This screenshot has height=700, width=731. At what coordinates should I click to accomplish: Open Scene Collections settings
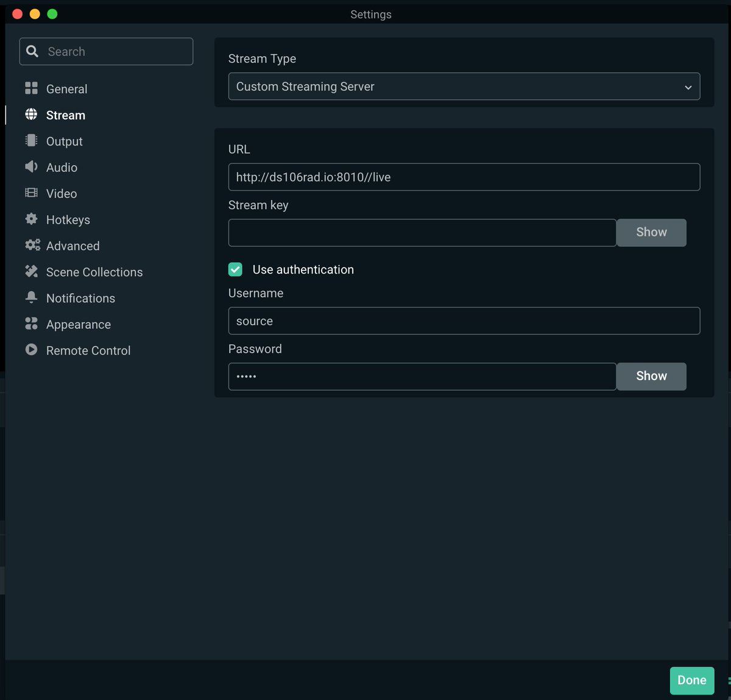pyautogui.click(x=94, y=272)
